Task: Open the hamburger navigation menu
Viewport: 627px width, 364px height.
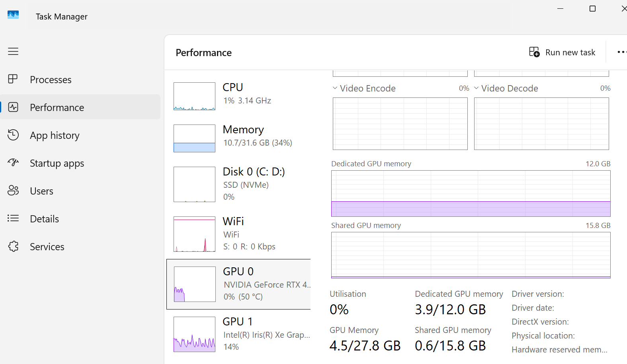Action: point(13,51)
